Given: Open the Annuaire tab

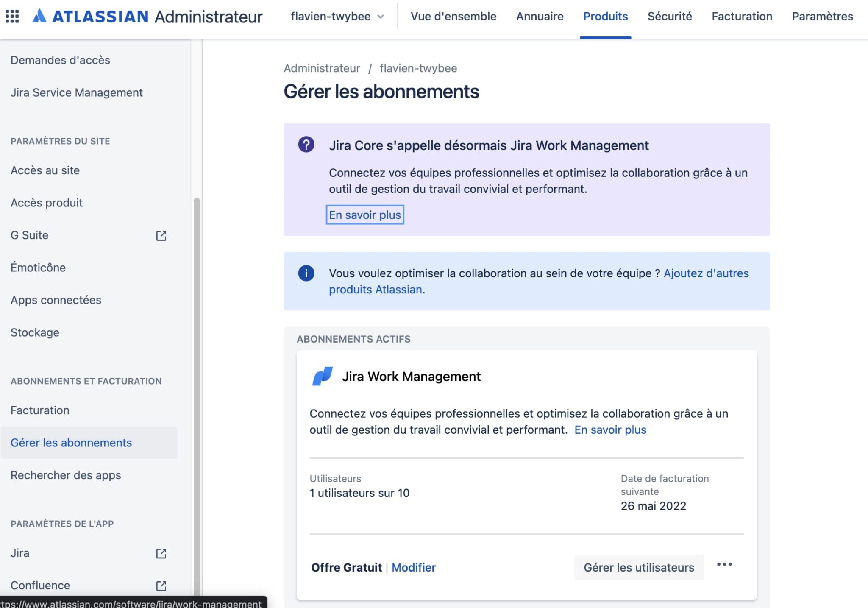Looking at the screenshot, I should coord(540,17).
